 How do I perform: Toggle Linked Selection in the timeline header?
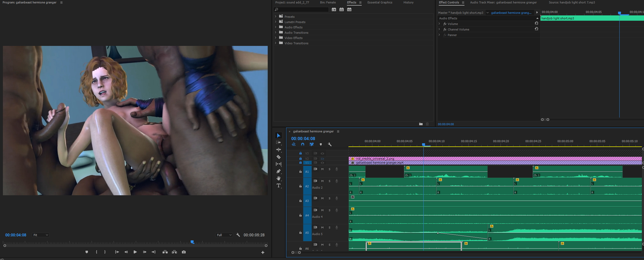(x=312, y=144)
